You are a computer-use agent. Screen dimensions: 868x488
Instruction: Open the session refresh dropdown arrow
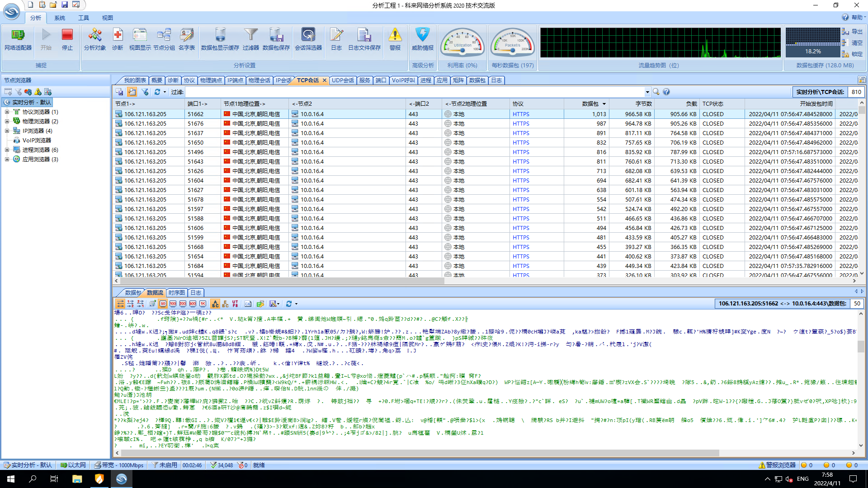[x=165, y=92]
